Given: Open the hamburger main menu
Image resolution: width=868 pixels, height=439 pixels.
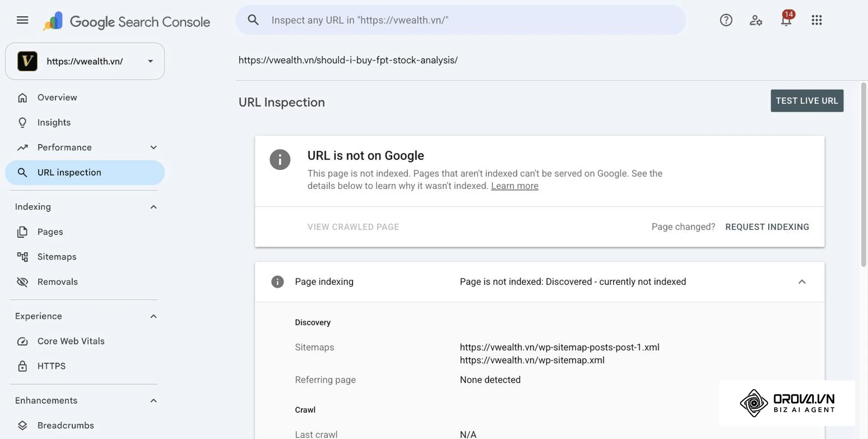Looking at the screenshot, I should click(22, 20).
